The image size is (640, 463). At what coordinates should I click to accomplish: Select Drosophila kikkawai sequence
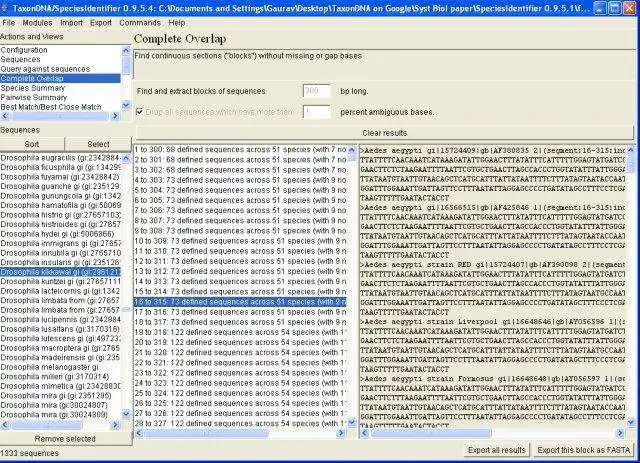60,272
